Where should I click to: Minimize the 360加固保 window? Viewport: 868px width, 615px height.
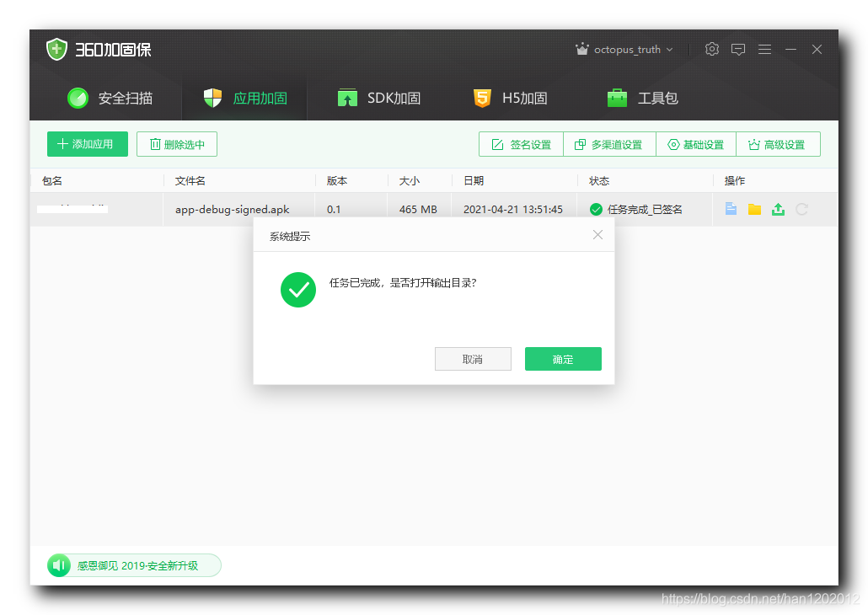tap(790, 49)
